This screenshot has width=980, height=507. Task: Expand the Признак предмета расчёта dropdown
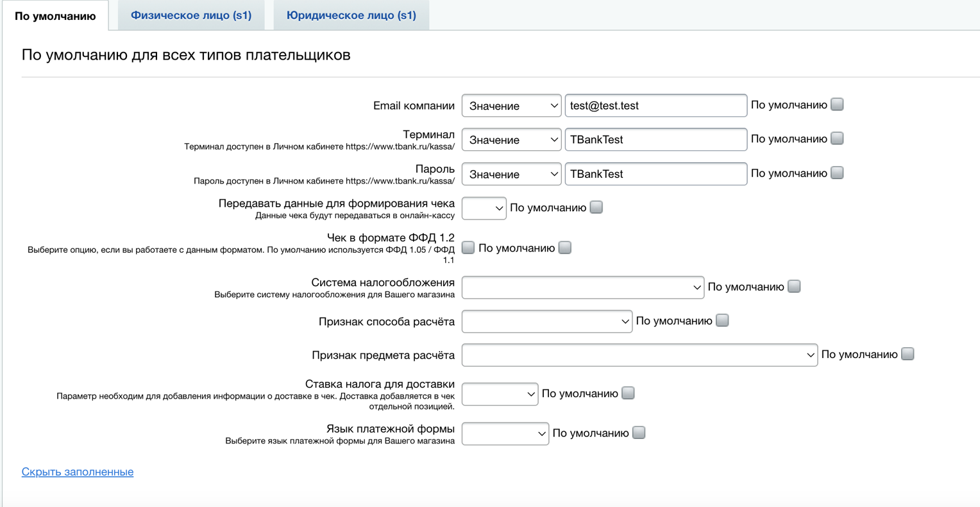[639, 355]
